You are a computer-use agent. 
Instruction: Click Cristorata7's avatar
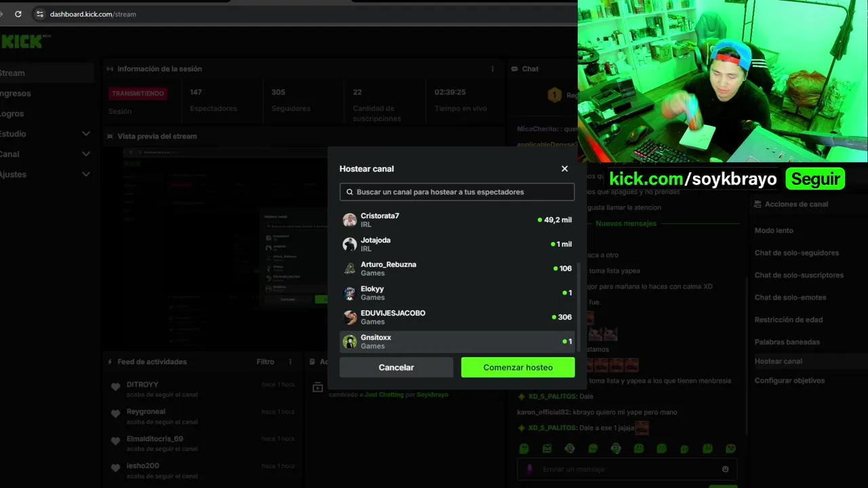coord(349,220)
